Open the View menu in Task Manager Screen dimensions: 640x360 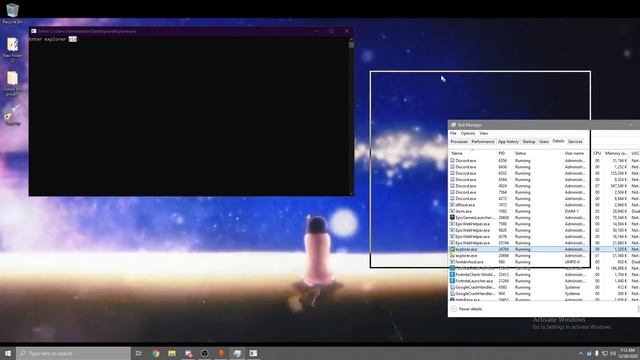coord(484,133)
